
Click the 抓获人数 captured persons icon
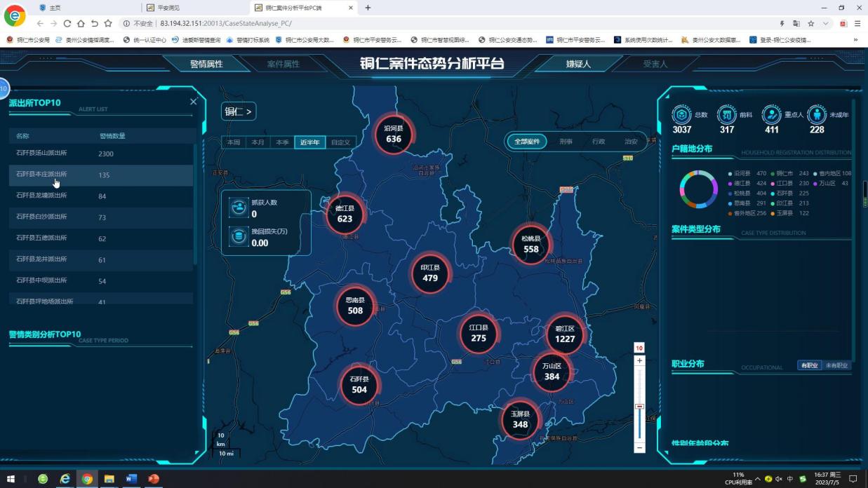pos(239,208)
